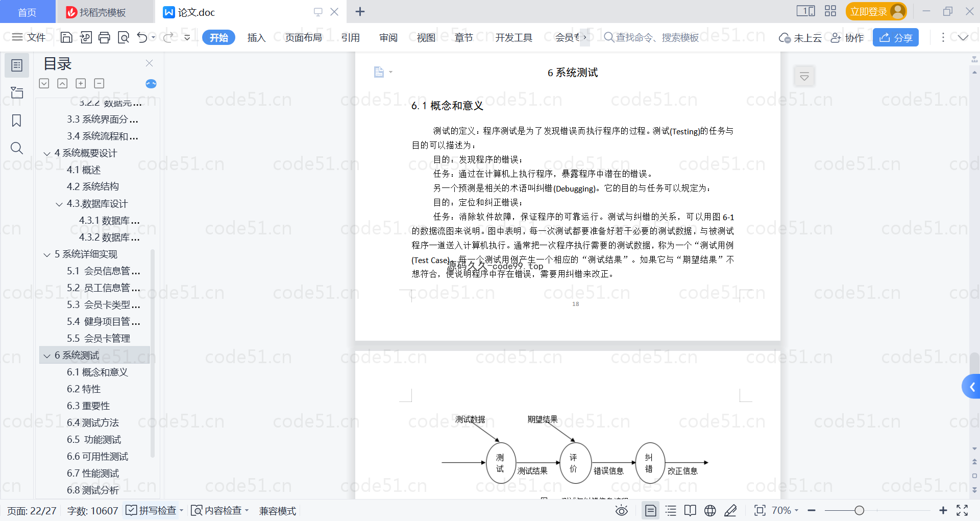Viewport: 980px width, 521px height.
Task: Select the 审阅 ribbon tab
Action: (x=388, y=37)
